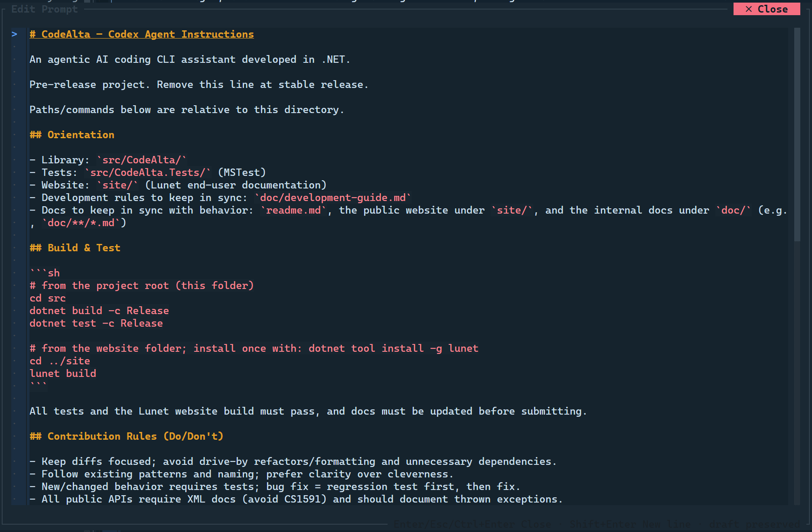Click the 'dotnet test -c Release' line

click(96, 323)
